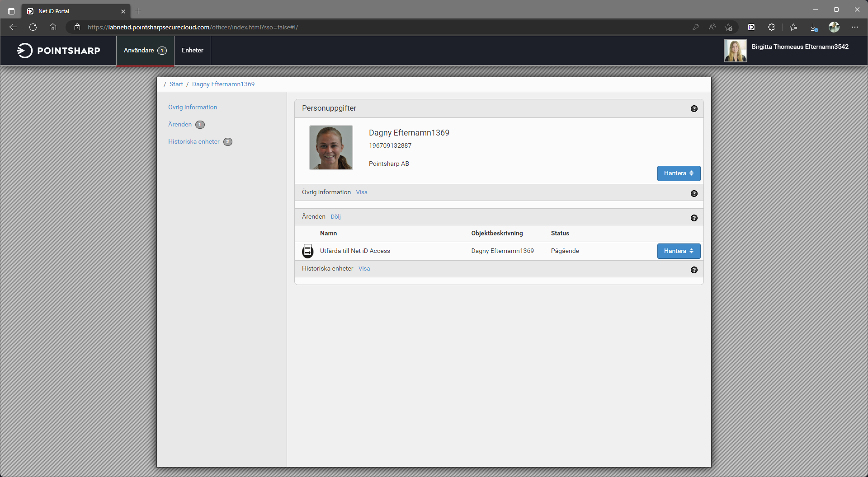
Task: Click the Birgitta Thomeaus profile photo
Action: (x=735, y=51)
